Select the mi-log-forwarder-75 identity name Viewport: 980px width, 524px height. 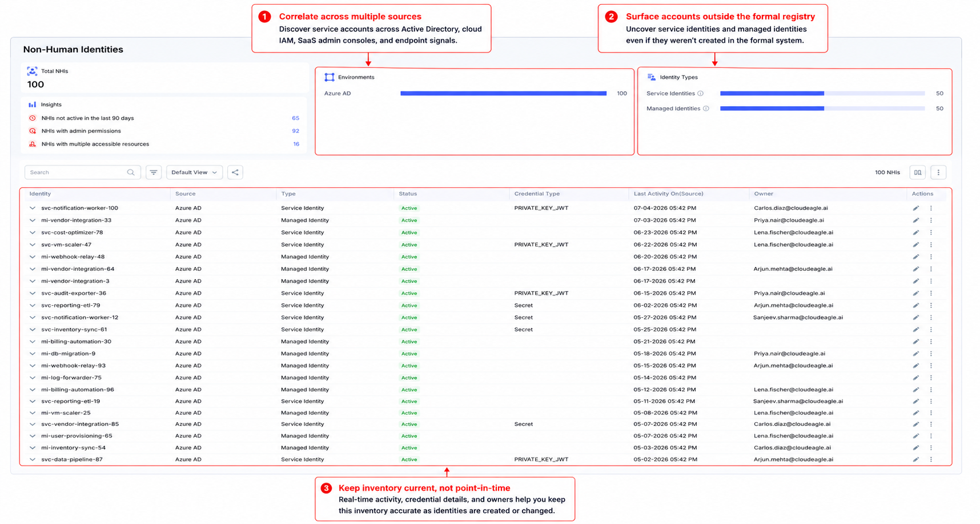click(71, 378)
